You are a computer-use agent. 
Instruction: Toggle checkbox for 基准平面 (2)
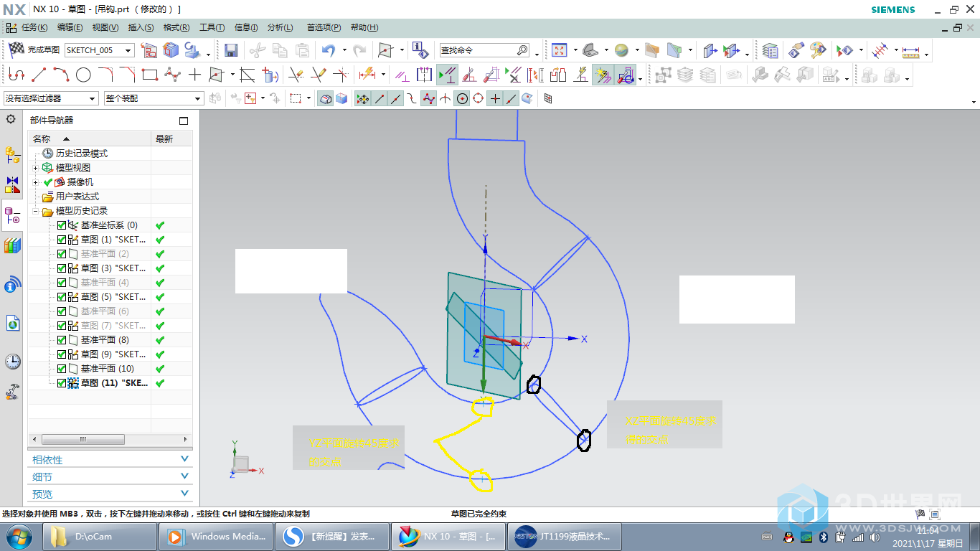point(62,254)
